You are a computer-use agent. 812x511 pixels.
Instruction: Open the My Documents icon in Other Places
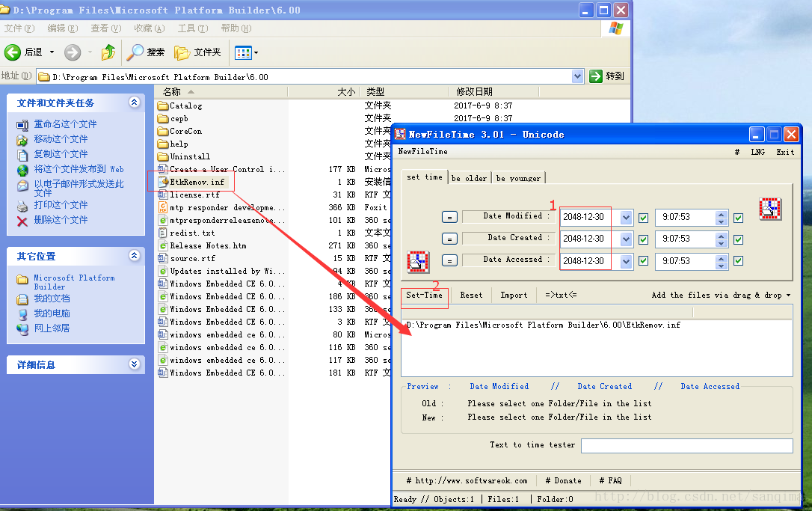click(x=22, y=299)
